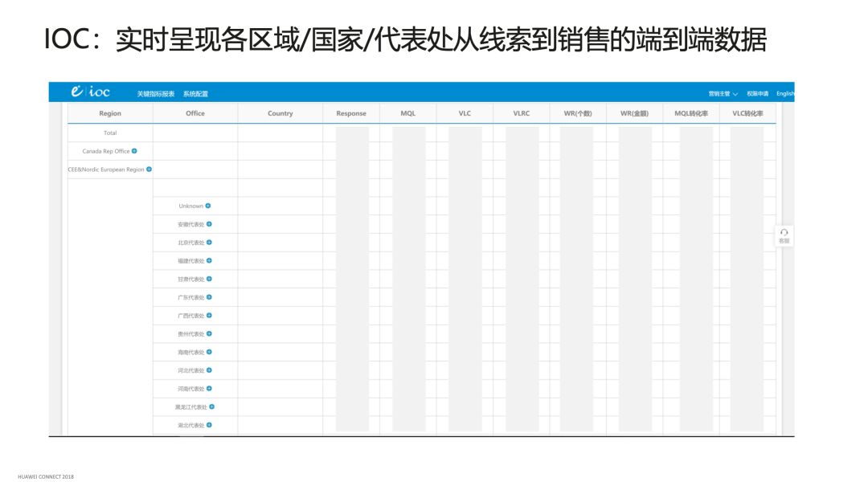Click the WR(金额) column header

click(x=634, y=113)
